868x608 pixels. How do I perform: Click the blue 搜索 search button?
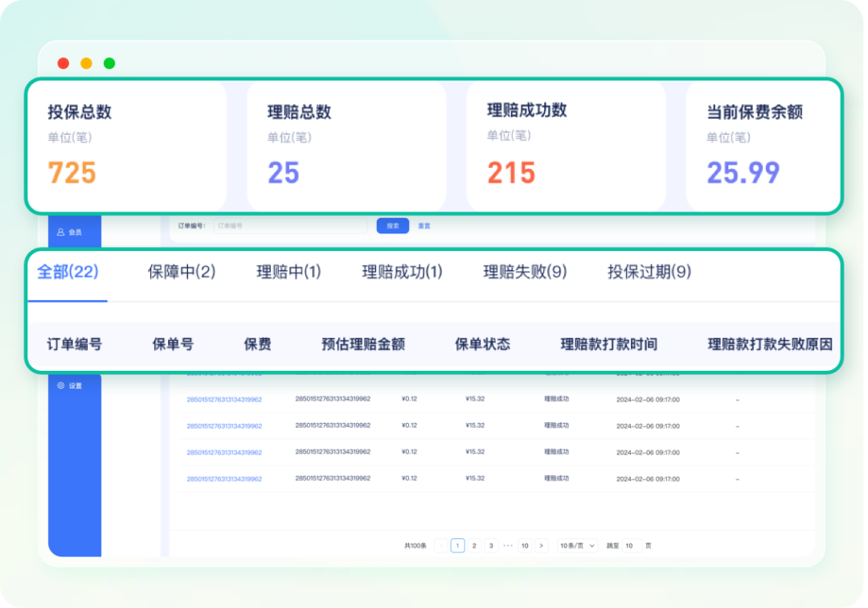pyautogui.click(x=392, y=226)
